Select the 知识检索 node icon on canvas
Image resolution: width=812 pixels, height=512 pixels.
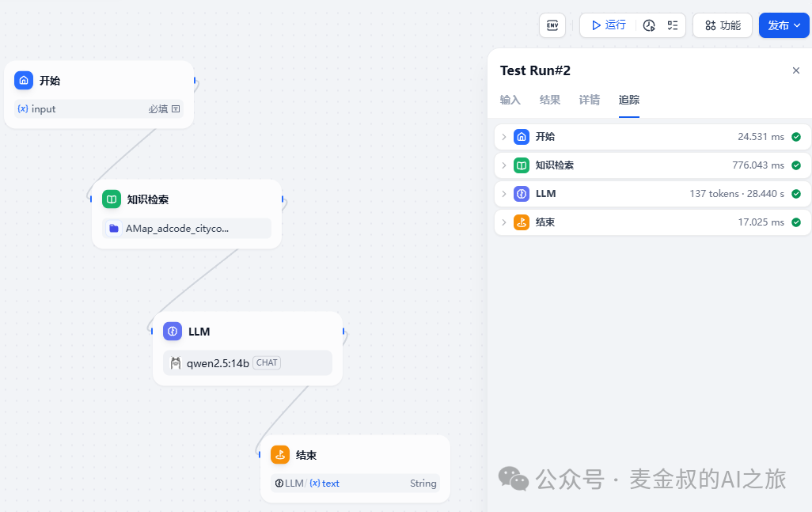coord(112,199)
